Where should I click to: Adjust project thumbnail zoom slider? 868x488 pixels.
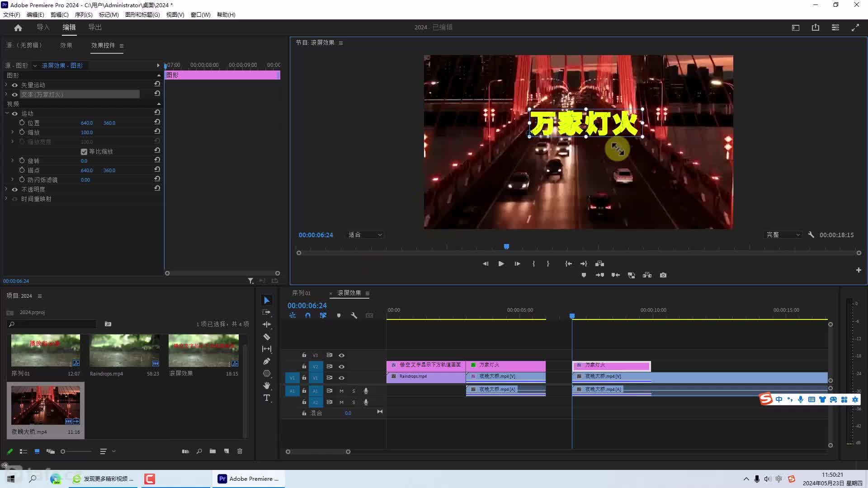(63, 451)
